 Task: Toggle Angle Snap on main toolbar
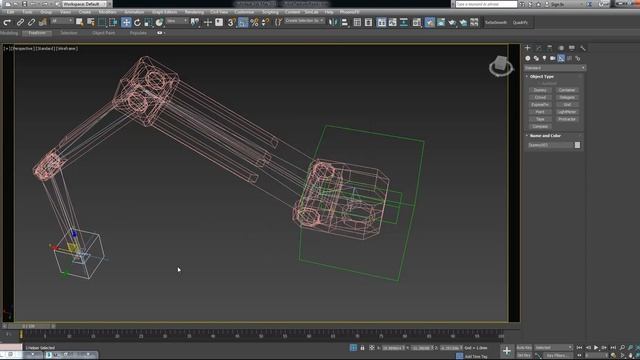242,22
